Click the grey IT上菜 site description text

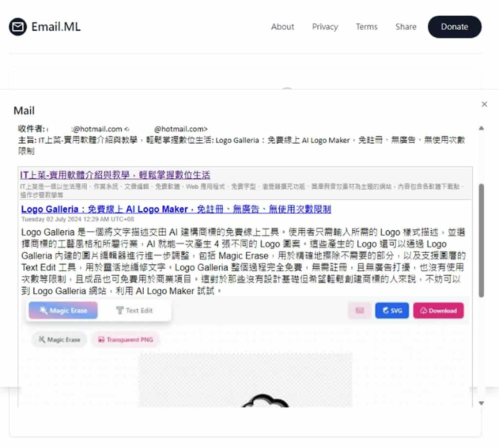(x=242, y=190)
